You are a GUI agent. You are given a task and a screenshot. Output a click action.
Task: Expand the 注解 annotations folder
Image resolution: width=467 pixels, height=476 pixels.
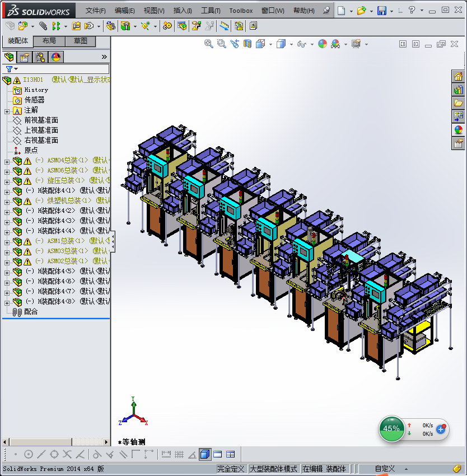pos(7,111)
